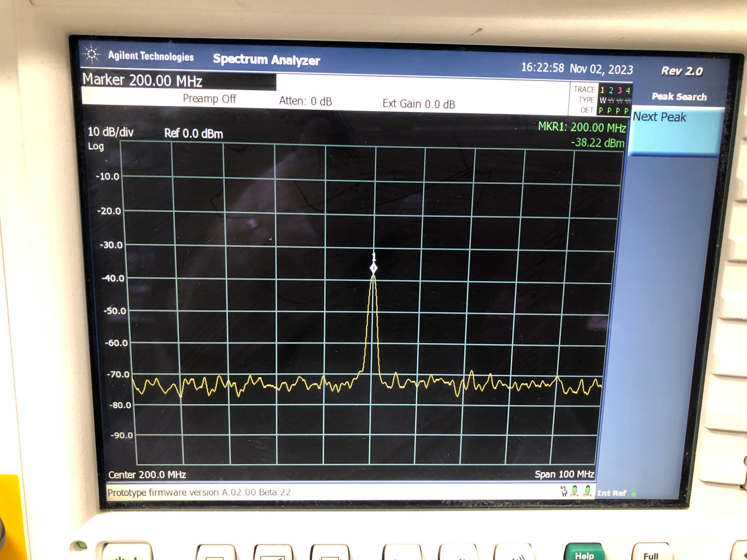Click the Agilent Technologies starburst logo
Screen dimensions: 747x560
pyautogui.click(x=93, y=54)
